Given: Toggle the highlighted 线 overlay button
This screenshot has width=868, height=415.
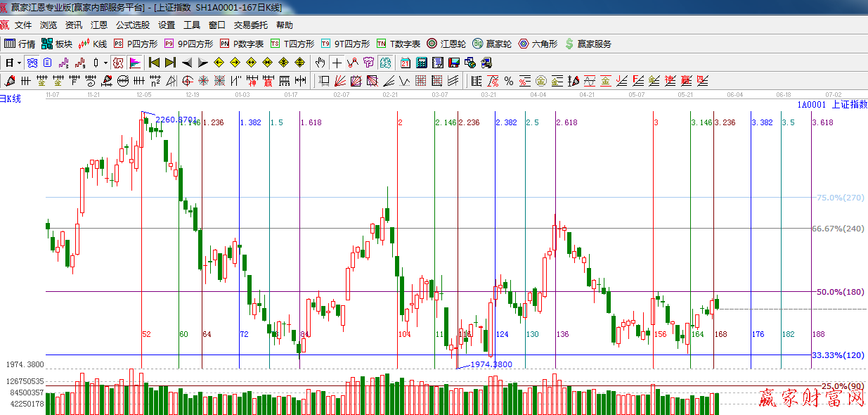Looking at the screenshot, I should [x=135, y=63].
